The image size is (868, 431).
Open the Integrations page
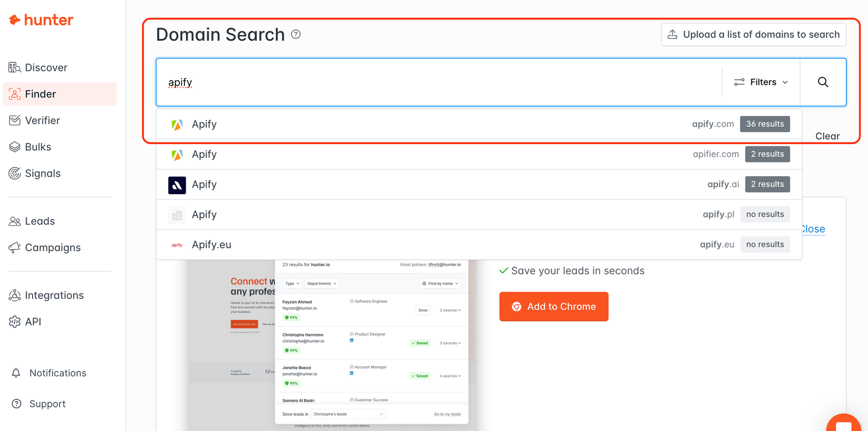(54, 295)
